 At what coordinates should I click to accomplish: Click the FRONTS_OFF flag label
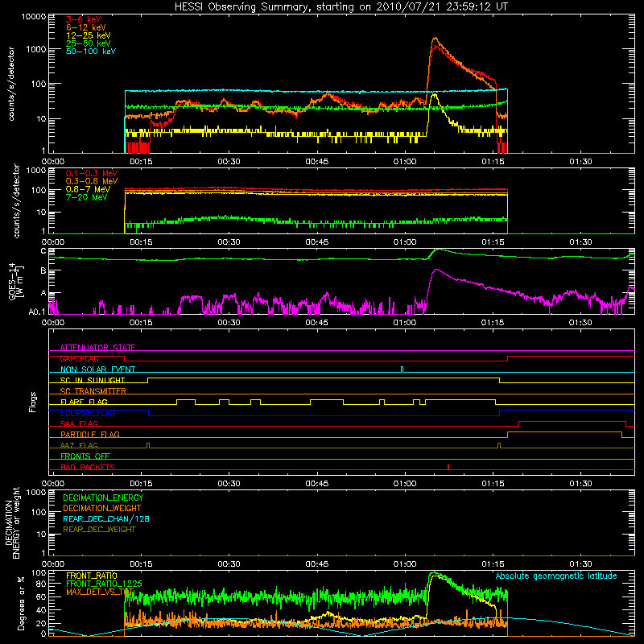click(85, 456)
